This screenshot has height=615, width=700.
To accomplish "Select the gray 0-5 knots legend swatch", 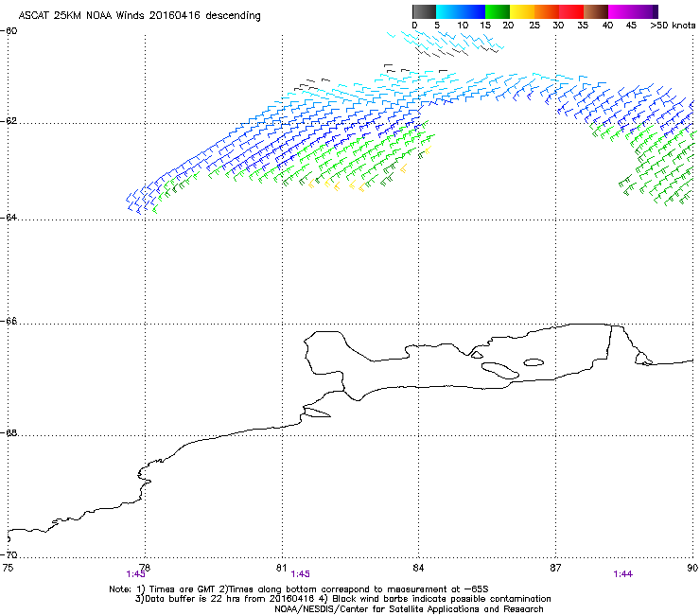I will tap(424, 11).
